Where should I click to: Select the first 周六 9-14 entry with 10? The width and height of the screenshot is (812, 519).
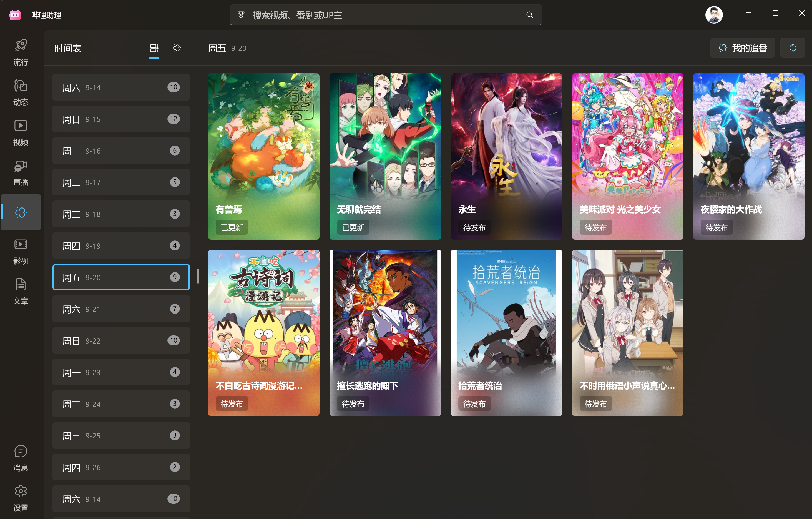(121, 87)
